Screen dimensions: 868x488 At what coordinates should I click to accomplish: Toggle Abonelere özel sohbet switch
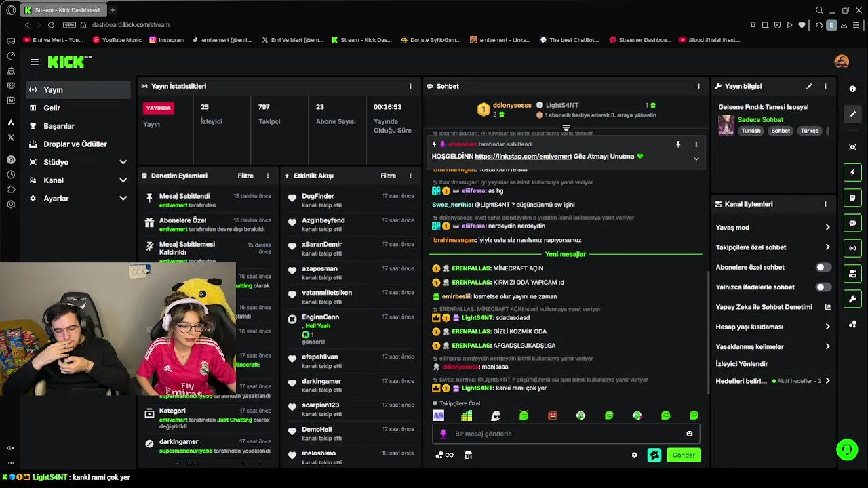tap(823, 267)
